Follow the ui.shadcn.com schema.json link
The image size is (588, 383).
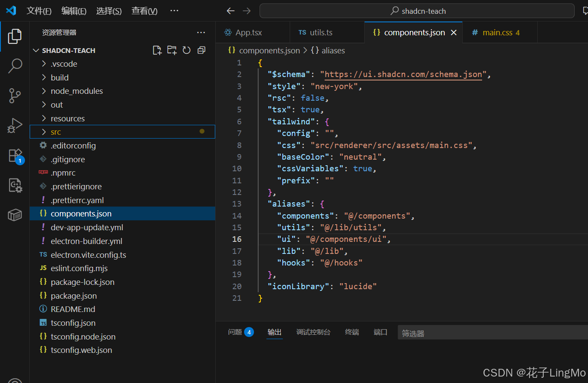point(403,74)
